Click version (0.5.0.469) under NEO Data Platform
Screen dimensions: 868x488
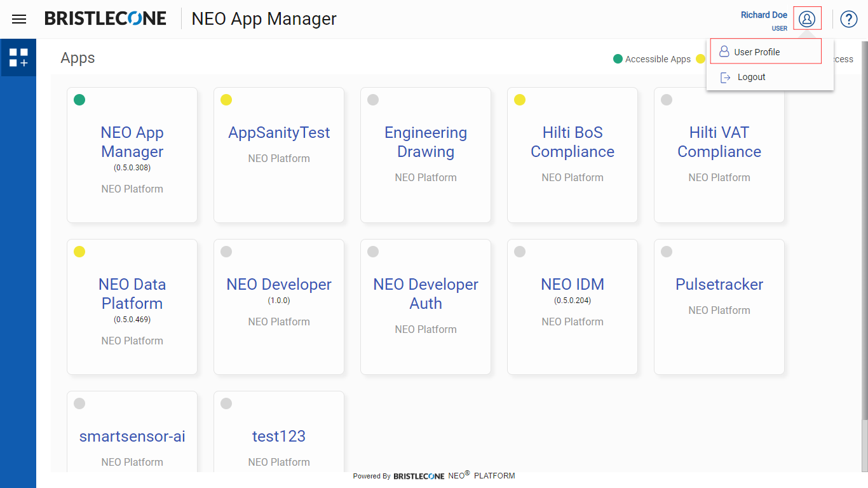(x=132, y=320)
